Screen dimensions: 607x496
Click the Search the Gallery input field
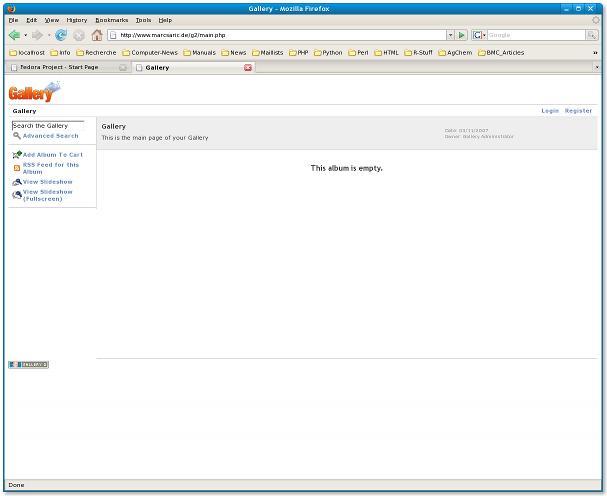tap(47, 125)
